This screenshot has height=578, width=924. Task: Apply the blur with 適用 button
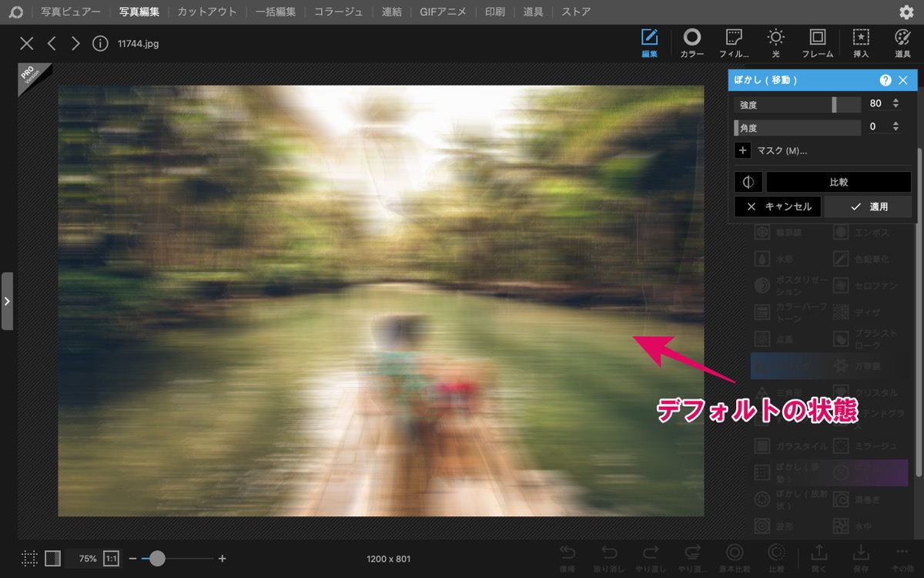868,207
